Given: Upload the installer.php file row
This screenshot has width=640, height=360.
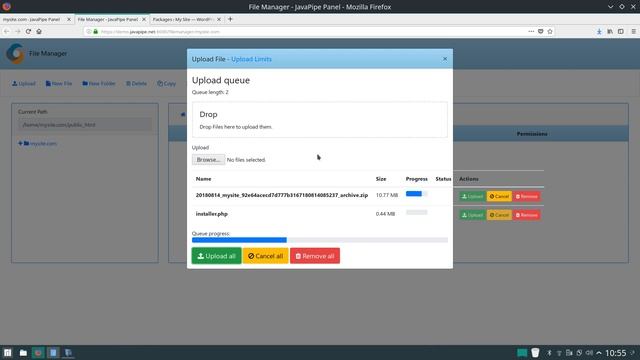Looking at the screenshot, I should 472,215.
